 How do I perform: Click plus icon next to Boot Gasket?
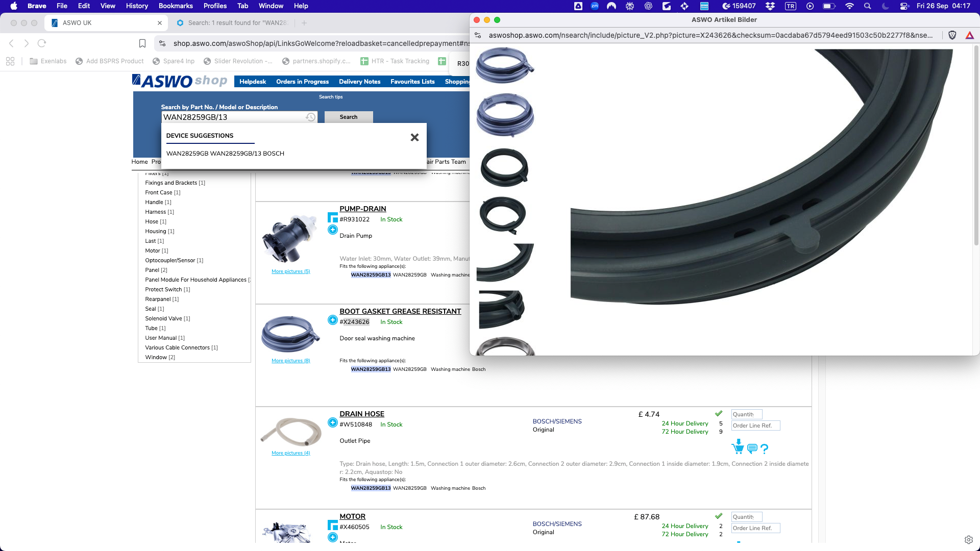[x=333, y=320]
